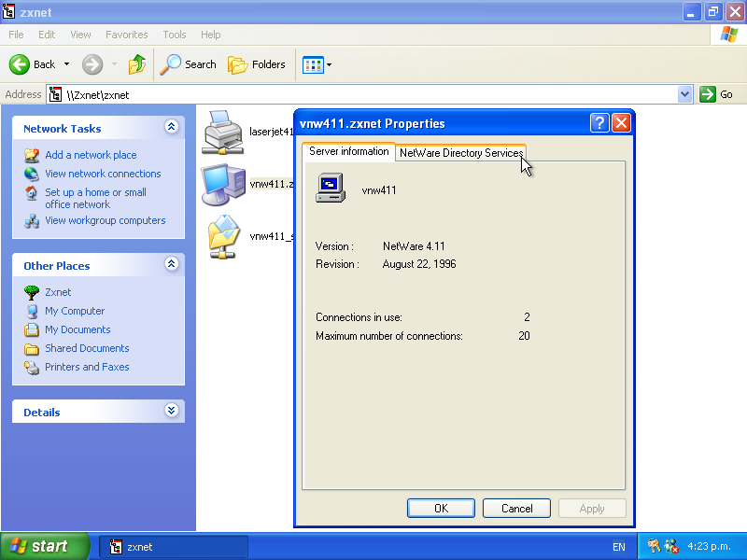This screenshot has width=747, height=560.
Task: Click the Zxnet tree icon
Action: tap(32, 292)
